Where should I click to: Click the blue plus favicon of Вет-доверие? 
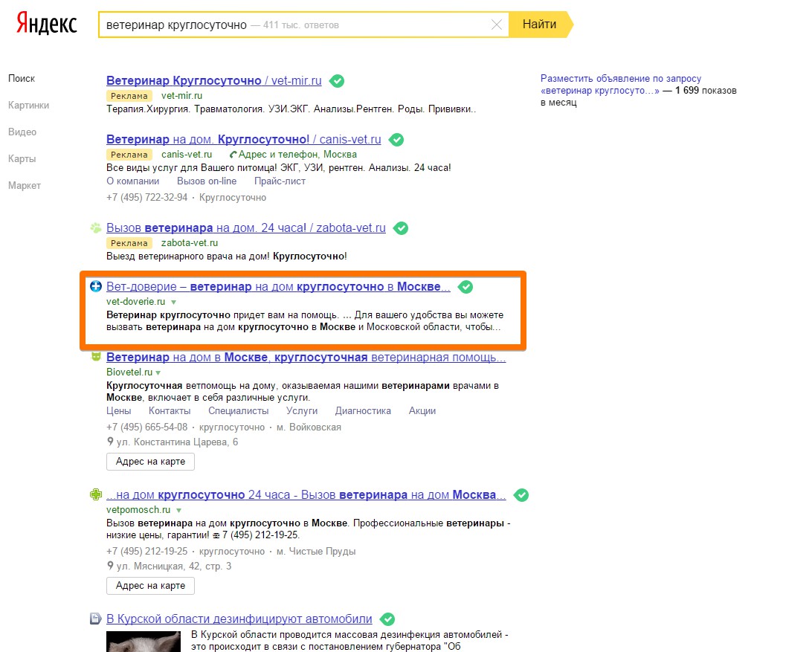click(x=96, y=286)
